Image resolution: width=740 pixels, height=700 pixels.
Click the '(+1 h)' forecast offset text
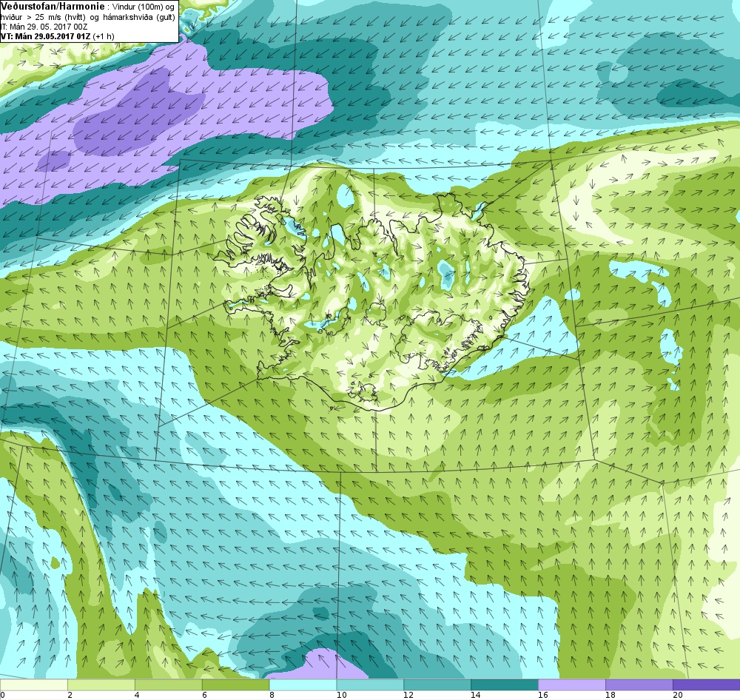[x=104, y=36]
